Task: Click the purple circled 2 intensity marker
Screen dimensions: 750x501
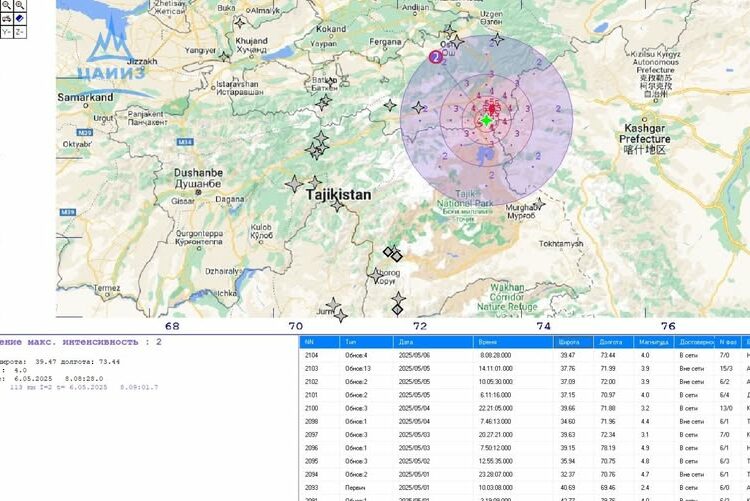Action: [435, 57]
